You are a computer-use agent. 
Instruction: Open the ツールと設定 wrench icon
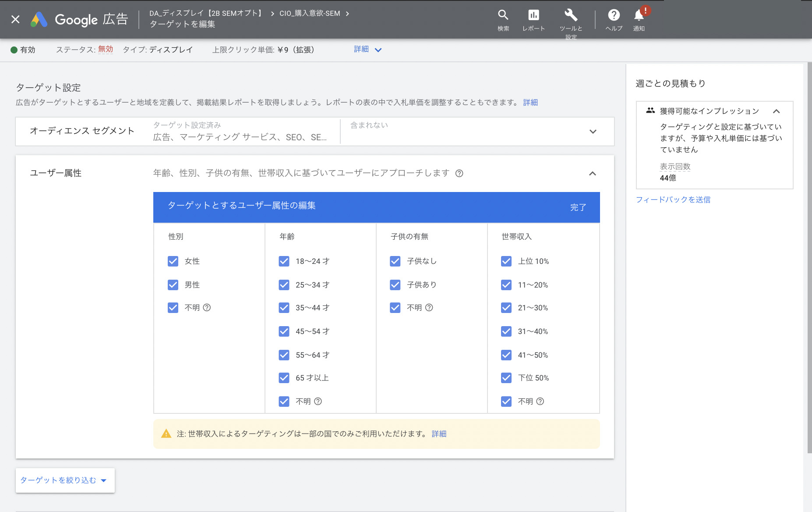pyautogui.click(x=571, y=15)
